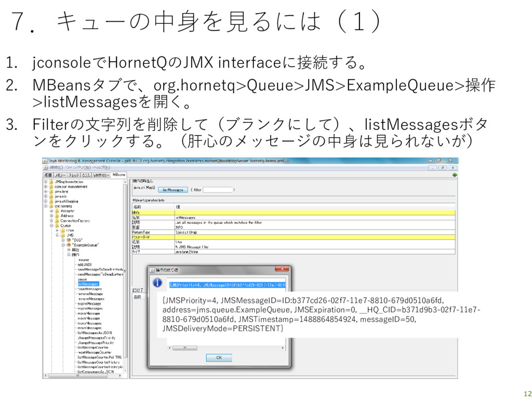Open the ウィンドウ(W) menu
The width and height of the screenshot is (532, 399).
[x=78, y=167]
